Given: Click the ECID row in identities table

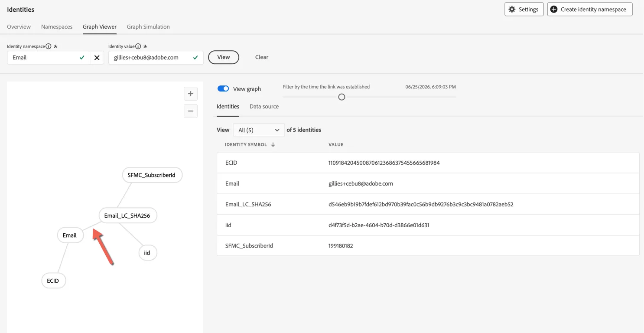Looking at the screenshot, I should [x=428, y=163].
